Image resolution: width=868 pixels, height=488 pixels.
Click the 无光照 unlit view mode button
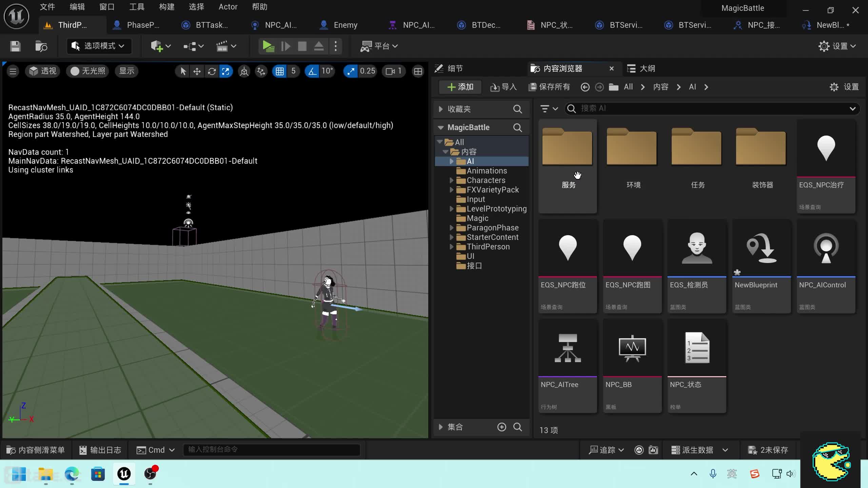click(87, 71)
